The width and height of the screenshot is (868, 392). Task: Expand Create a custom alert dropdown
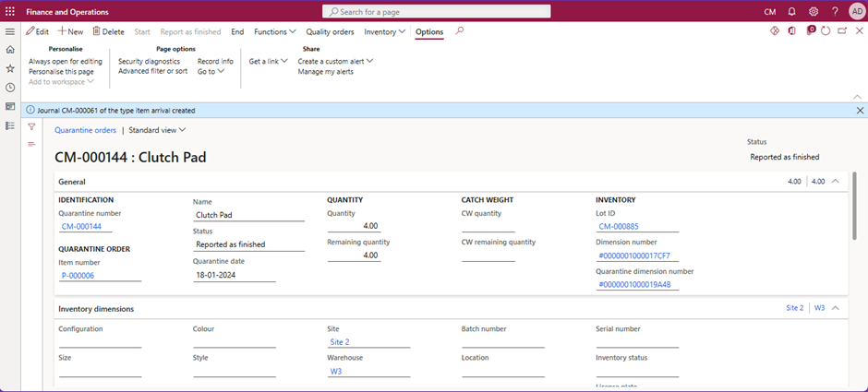point(335,62)
